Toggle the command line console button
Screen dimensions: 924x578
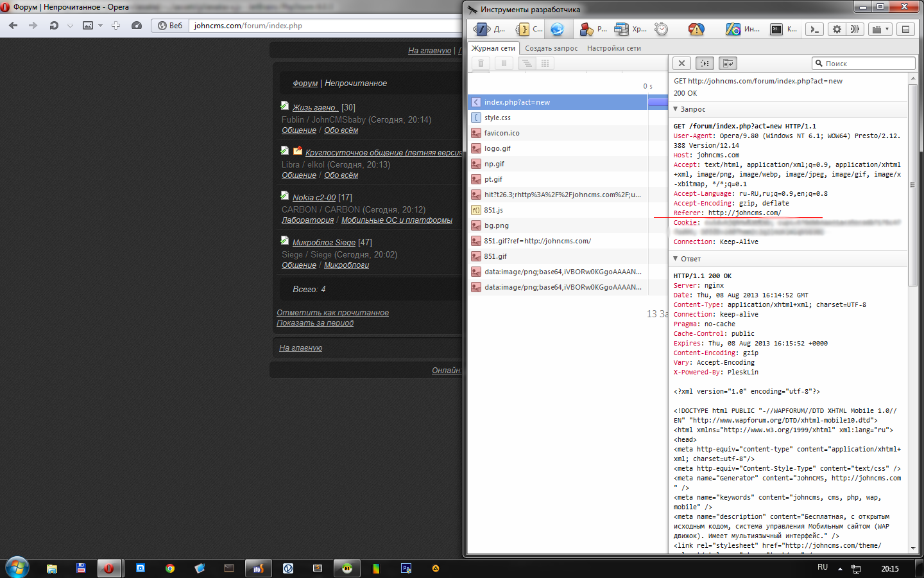click(814, 29)
